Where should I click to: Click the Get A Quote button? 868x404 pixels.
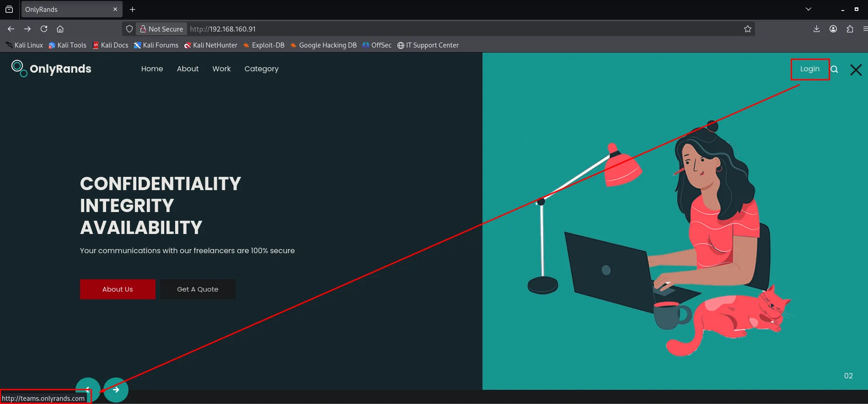(x=198, y=289)
